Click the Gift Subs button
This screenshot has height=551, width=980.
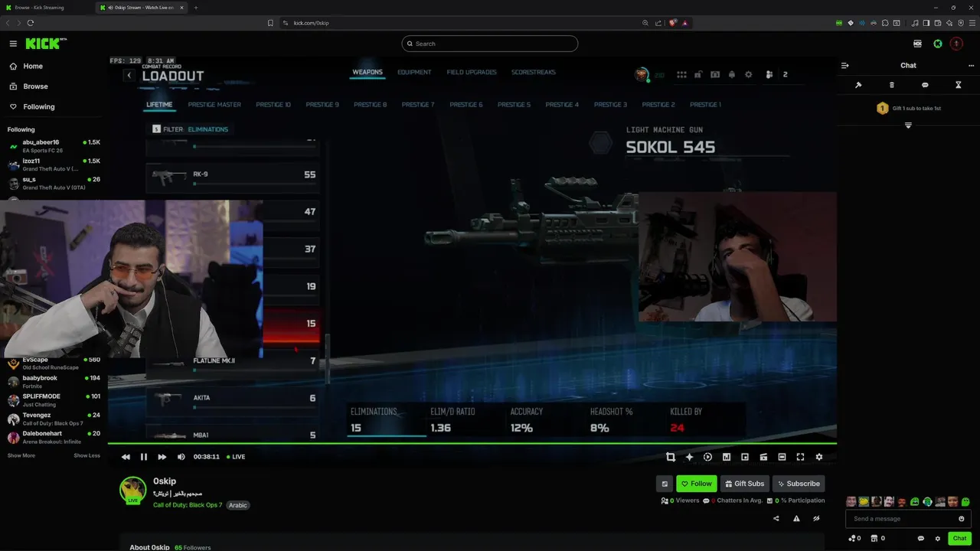[x=744, y=484]
